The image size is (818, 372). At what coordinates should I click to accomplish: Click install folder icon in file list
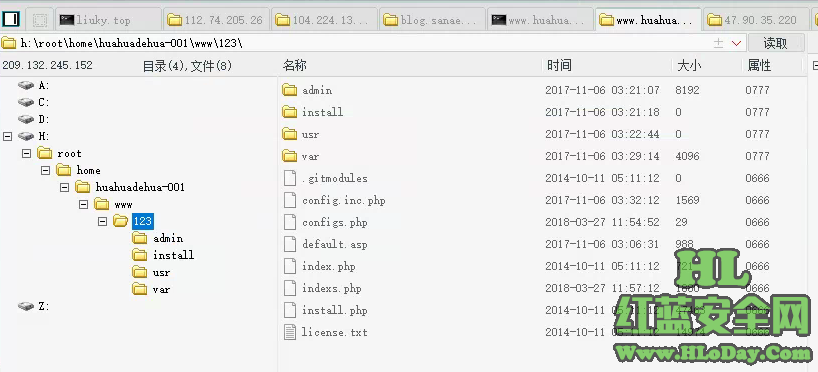tap(290, 112)
